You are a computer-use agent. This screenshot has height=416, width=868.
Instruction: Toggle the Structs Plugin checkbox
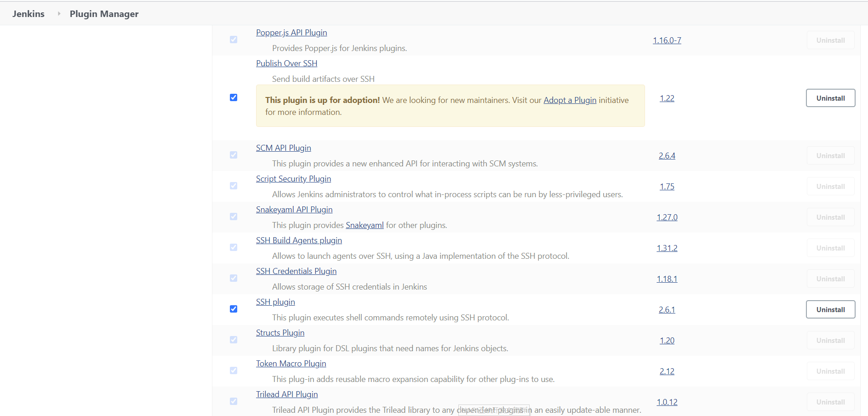(234, 340)
